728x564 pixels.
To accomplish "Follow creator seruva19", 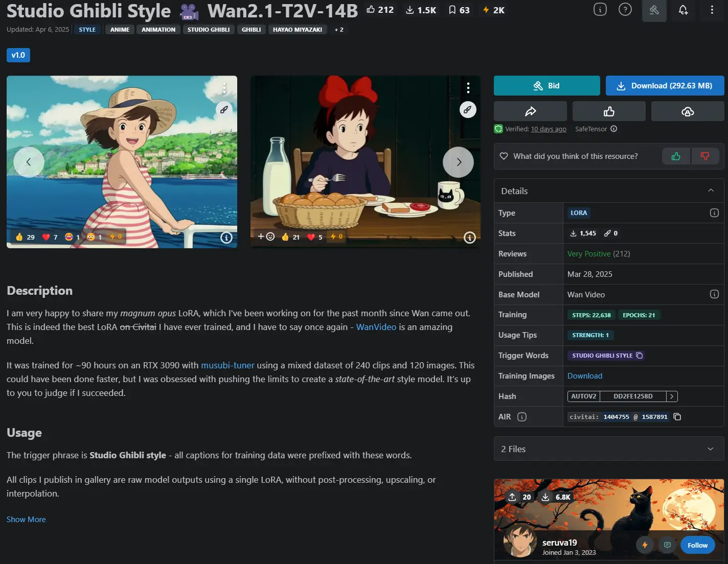I will 697,545.
